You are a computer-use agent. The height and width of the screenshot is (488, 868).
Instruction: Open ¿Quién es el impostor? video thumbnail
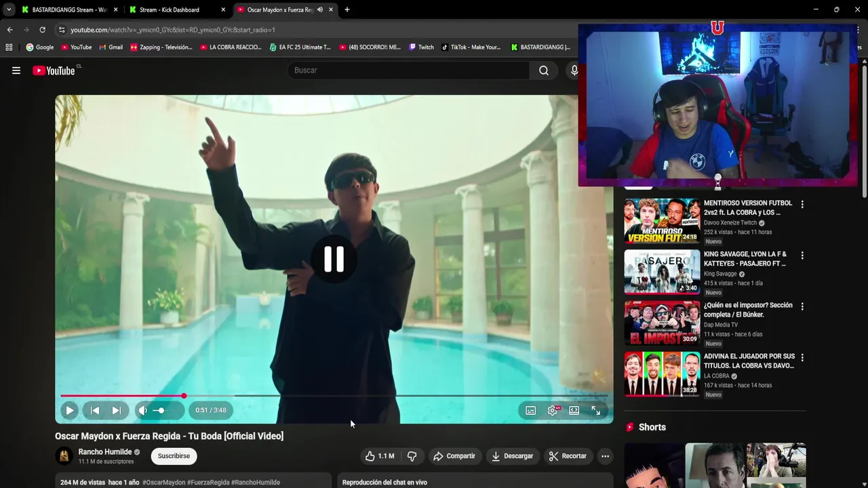pyautogui.click(x=662, y=323)
